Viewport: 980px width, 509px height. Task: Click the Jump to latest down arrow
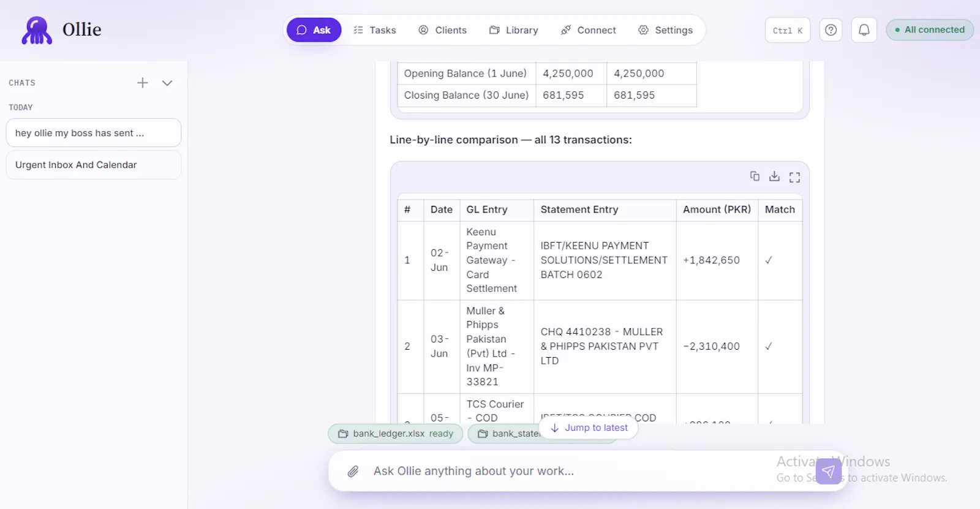(555, 428)
